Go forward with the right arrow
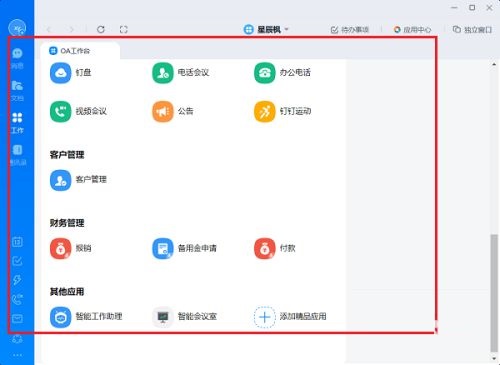 [x=71, y=29]
